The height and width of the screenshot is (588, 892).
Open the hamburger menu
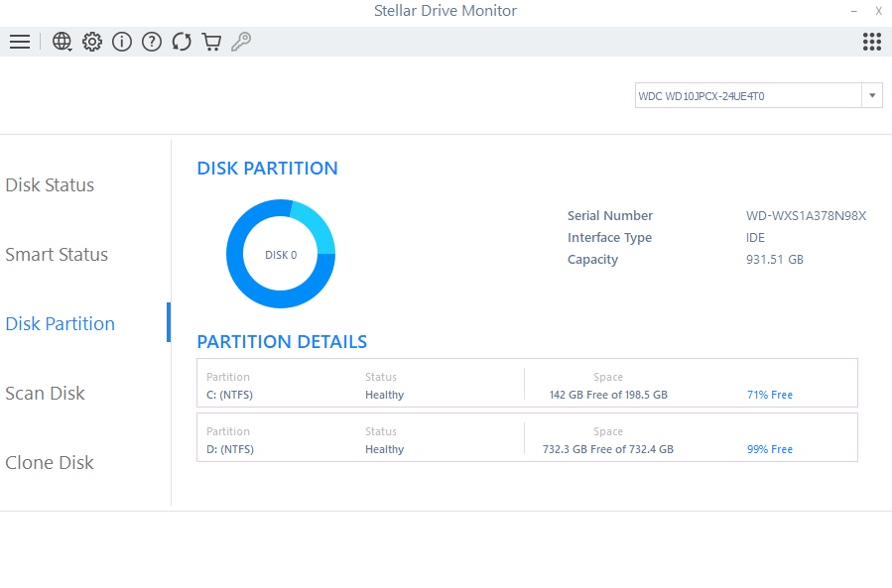click(20, 42)
